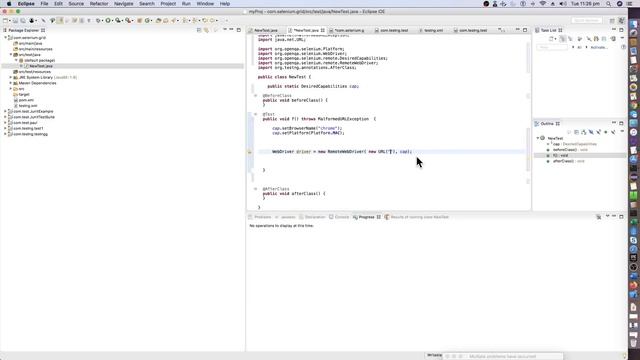Click the New Java Class icon

point(147,20)
